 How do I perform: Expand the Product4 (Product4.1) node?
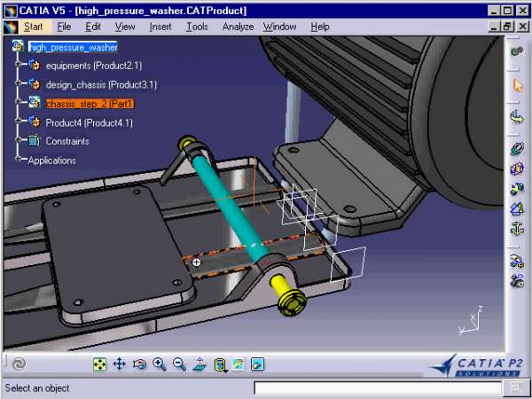[17, 120]
